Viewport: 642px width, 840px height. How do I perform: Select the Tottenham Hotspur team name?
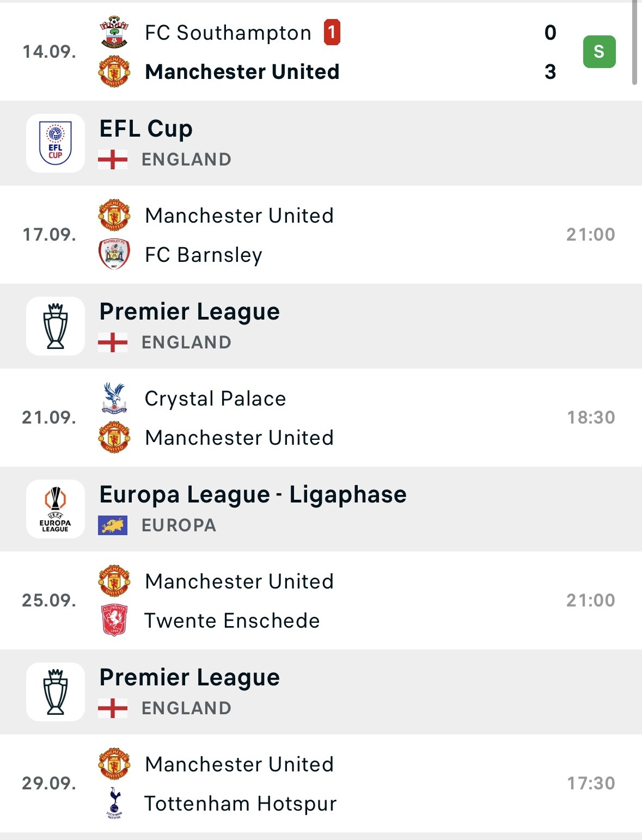(x=241, y=804)
